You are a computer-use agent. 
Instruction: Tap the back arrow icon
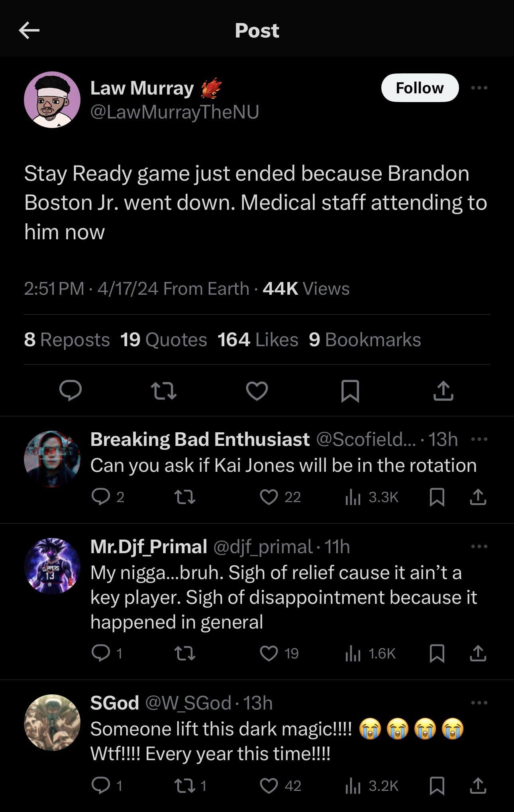click(x=29, y=30)
